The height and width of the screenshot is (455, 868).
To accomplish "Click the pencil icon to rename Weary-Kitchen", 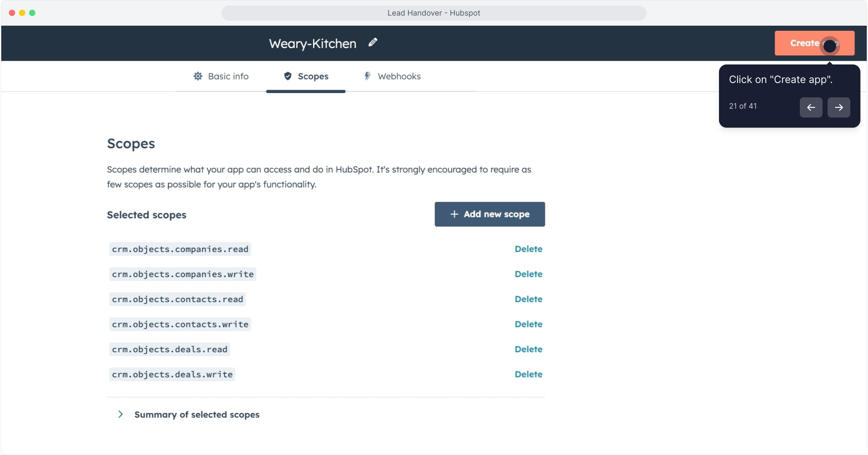I will click(x=373, y=42).
